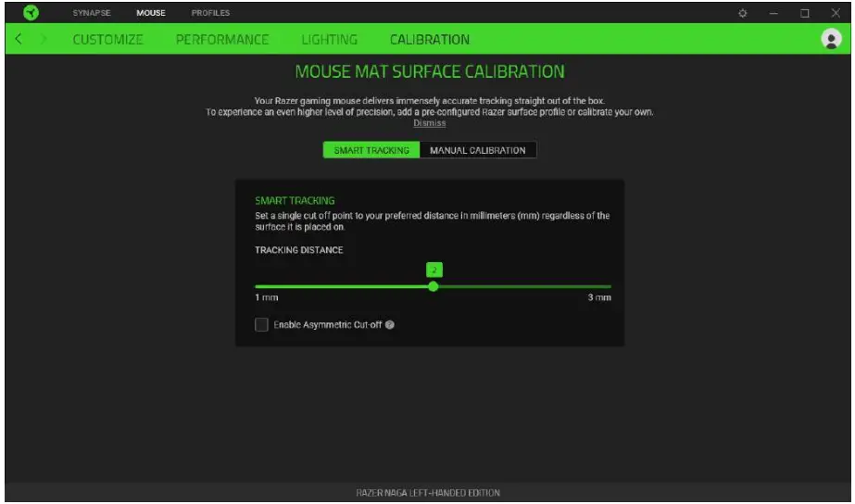Switch to Manual Calibration mode

tap(478, 150)
